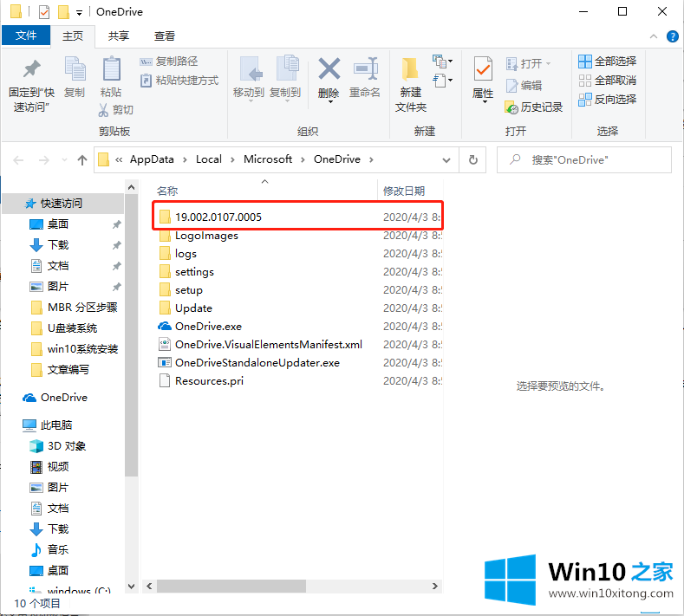
Task: Open MBR 分区步骤 folder in sidebar
Action: 75,308
